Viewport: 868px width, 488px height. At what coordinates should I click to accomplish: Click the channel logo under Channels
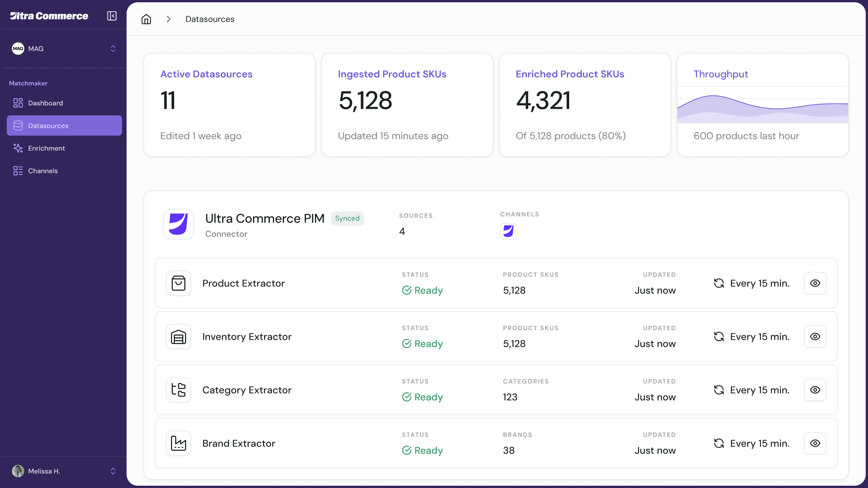click(x=508, y=231)
